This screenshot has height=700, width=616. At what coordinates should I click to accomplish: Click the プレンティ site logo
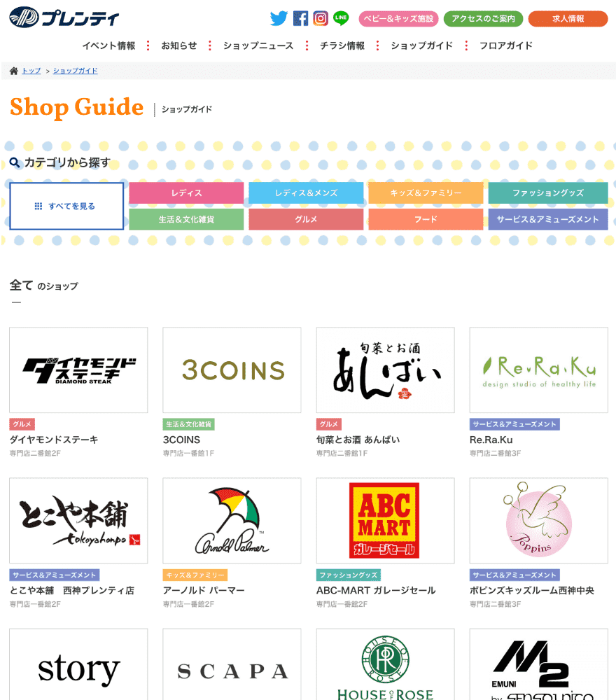pos(64,17)
